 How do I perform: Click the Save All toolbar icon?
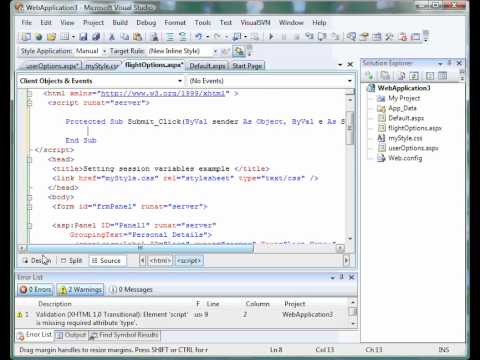96,37
